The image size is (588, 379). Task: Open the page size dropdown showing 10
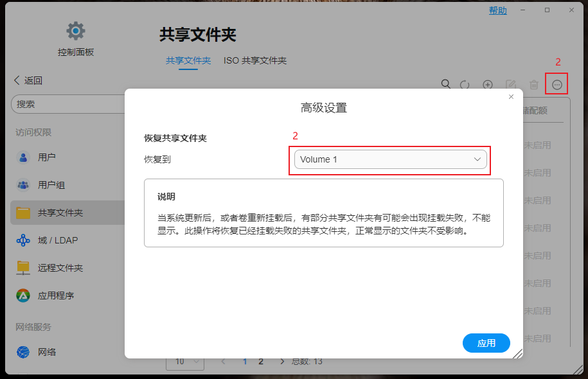pos(185,362)
